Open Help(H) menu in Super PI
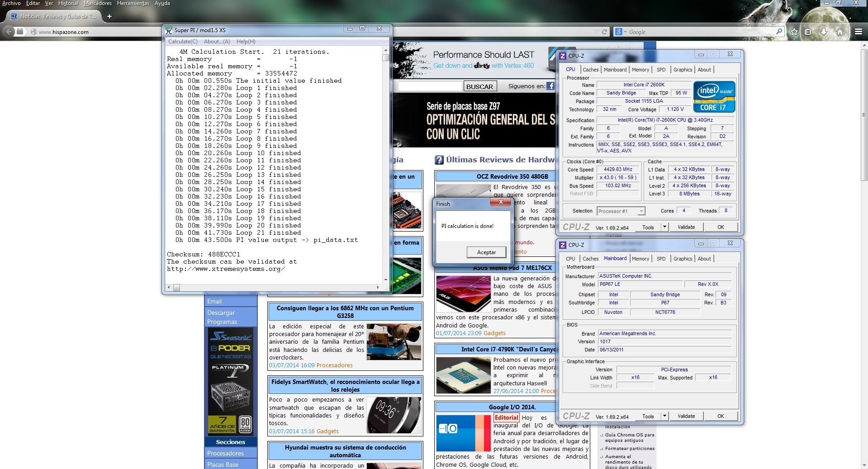Image resolution: width=868 pixels, height=469 pixels. [246, 42]
